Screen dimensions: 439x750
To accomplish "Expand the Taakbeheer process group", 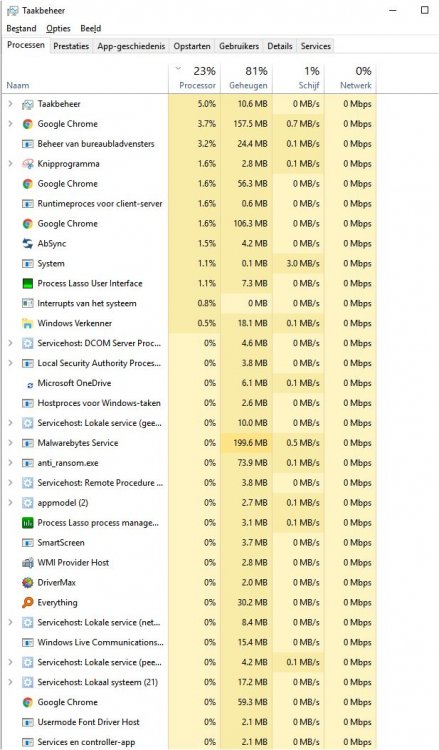I will 11,104.
